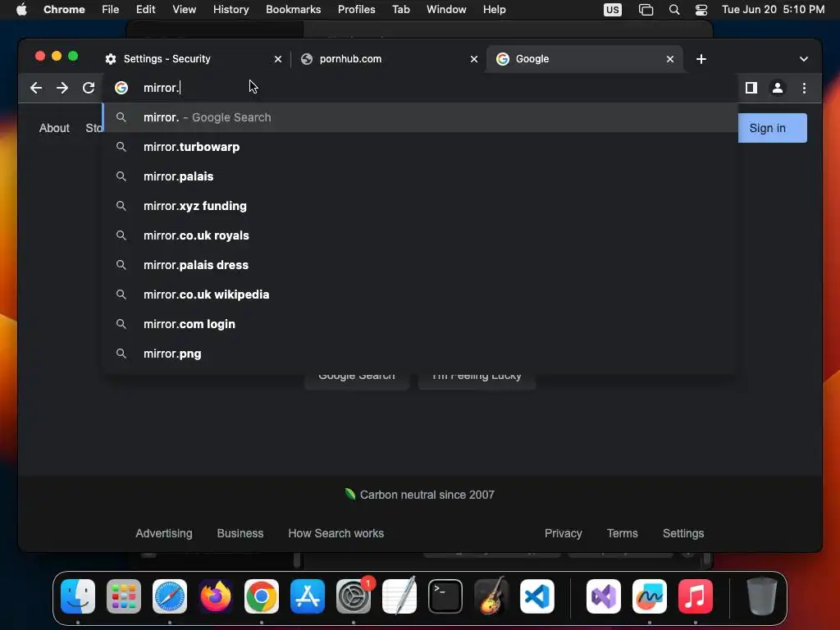Open System Settings from the Dock
This screenshot has height=630, width=840.
[354, 596]
